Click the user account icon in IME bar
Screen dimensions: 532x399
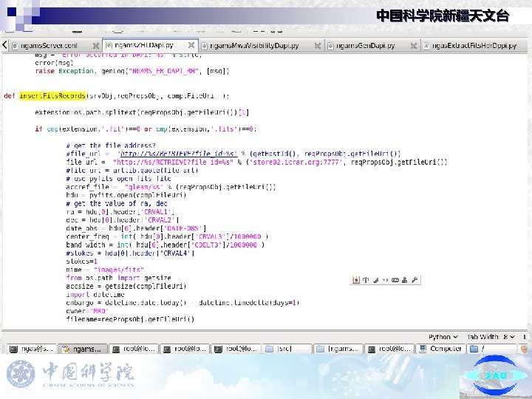[404, 280]
